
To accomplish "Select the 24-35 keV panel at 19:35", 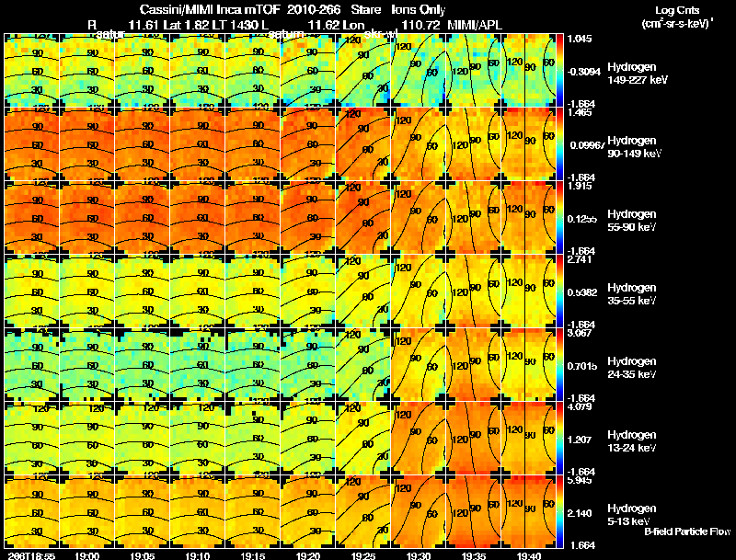I will coord(474,365).
